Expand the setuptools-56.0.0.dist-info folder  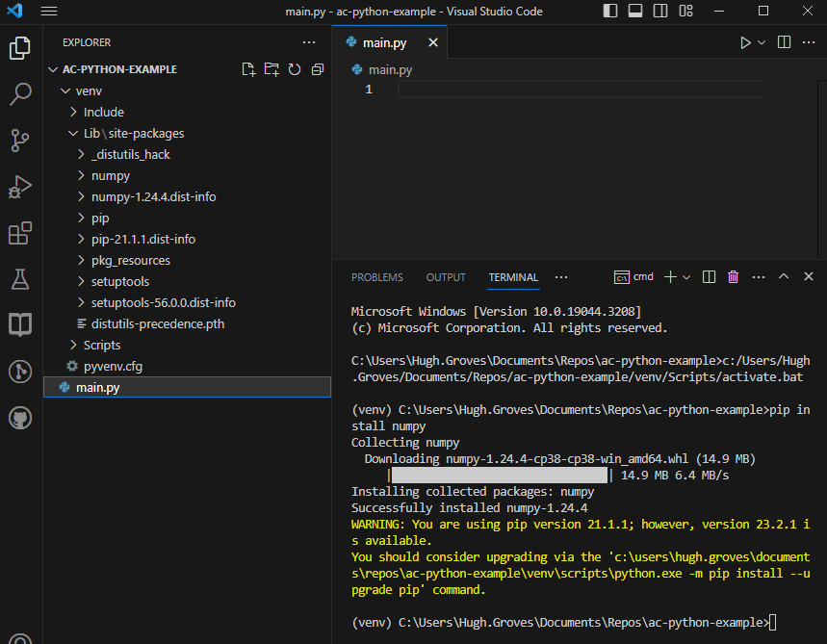point(81,302)
